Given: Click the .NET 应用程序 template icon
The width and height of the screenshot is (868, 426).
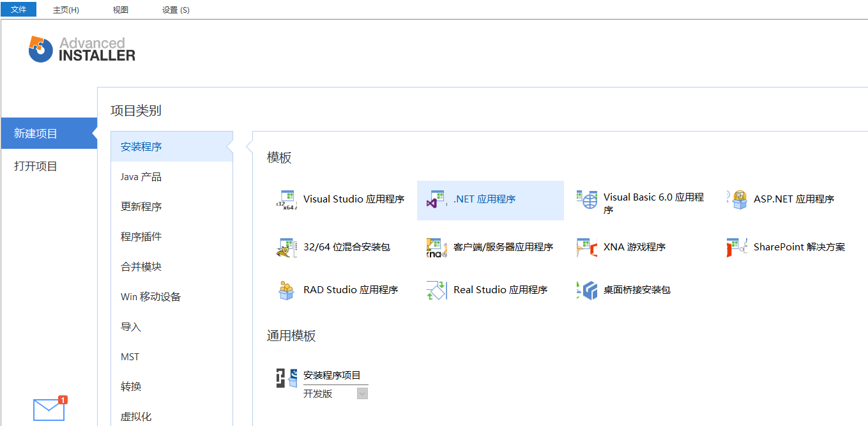Looking at the screenshot, I should (437, 200).
